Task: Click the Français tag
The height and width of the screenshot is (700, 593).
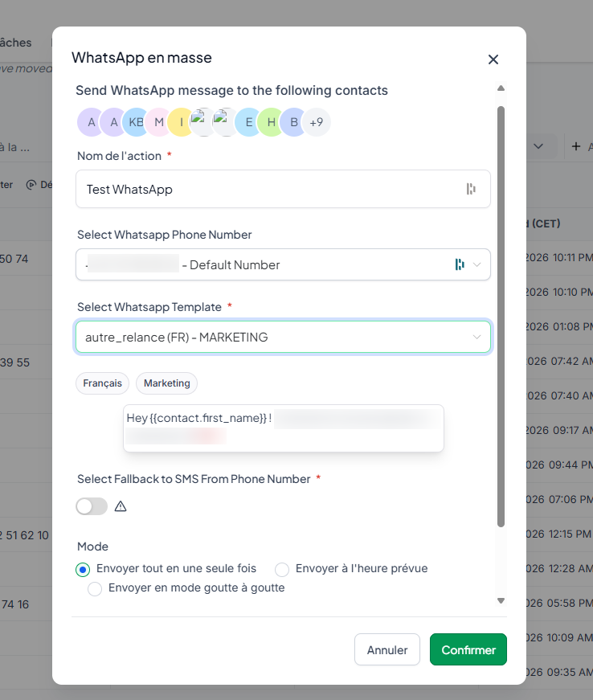Action: [102, 383]
